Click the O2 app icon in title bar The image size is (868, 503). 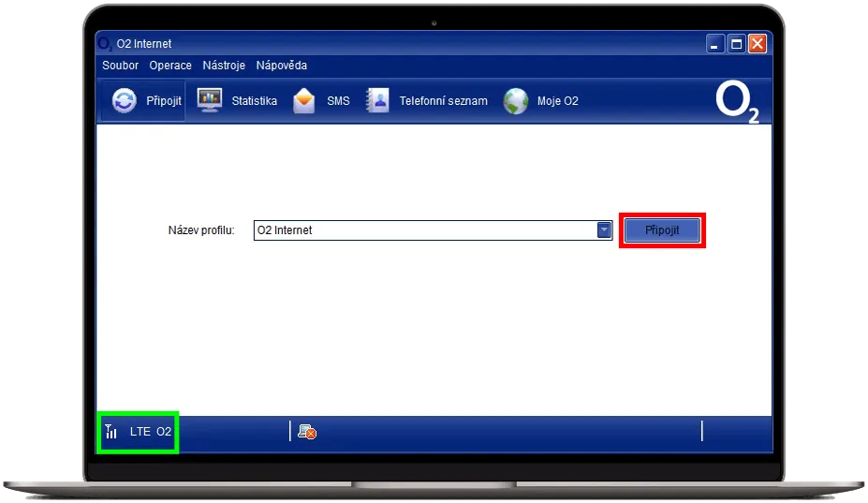[105, 44]
